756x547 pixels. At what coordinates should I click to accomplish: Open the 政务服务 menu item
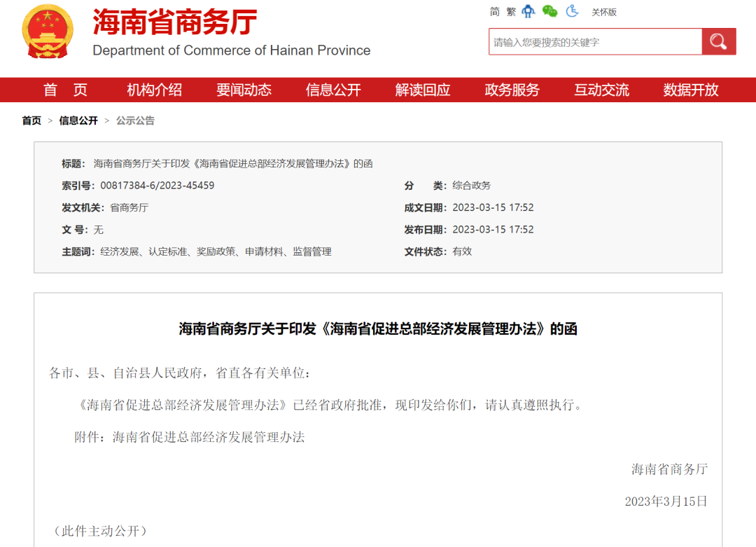tap(512, 90)
